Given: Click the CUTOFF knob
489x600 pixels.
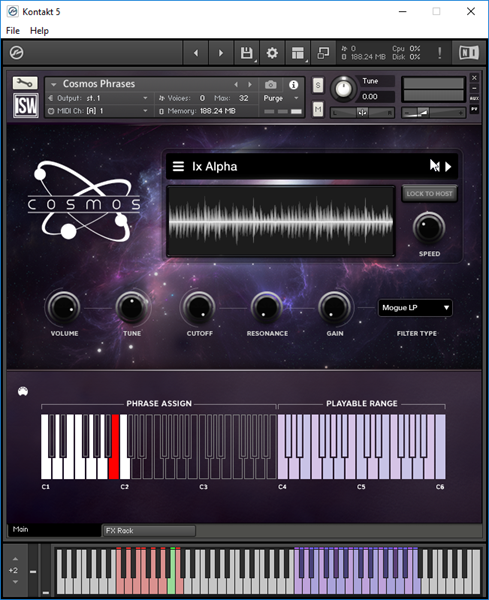Looking at the screenshot, I should 199,307.
